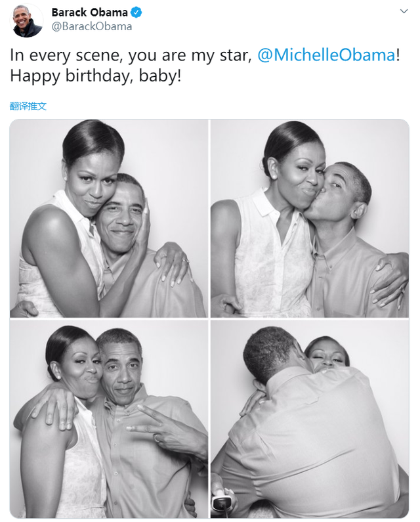Click the exclamation mark after @MichelleObama
This screenshot has height=522, width=420.
(398, 55)
